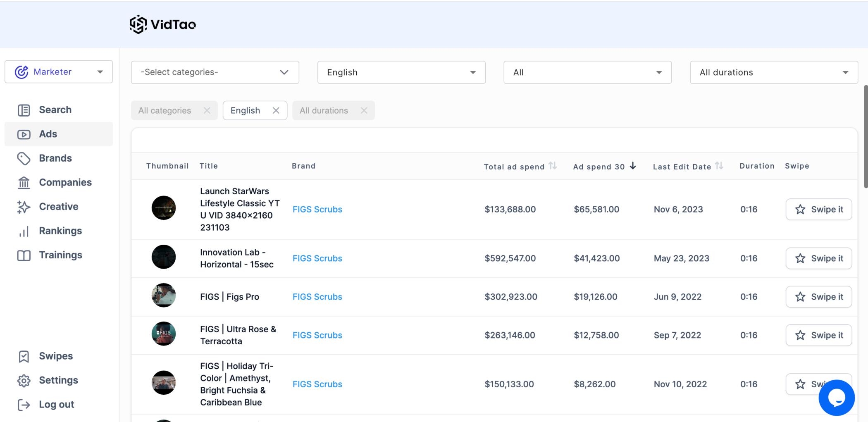Sort by Last Edit Date arrows
The image size is (868, 422).
click(719, 166)
